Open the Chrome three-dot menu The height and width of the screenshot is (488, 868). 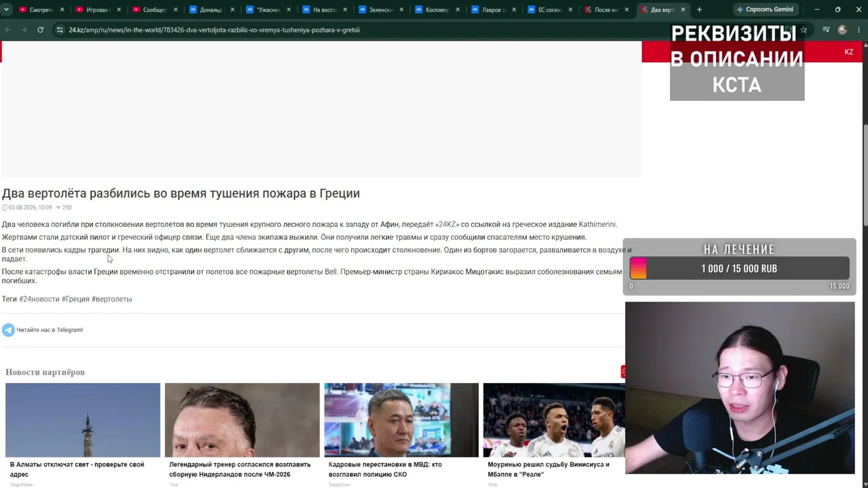click(x=859, y=30)
